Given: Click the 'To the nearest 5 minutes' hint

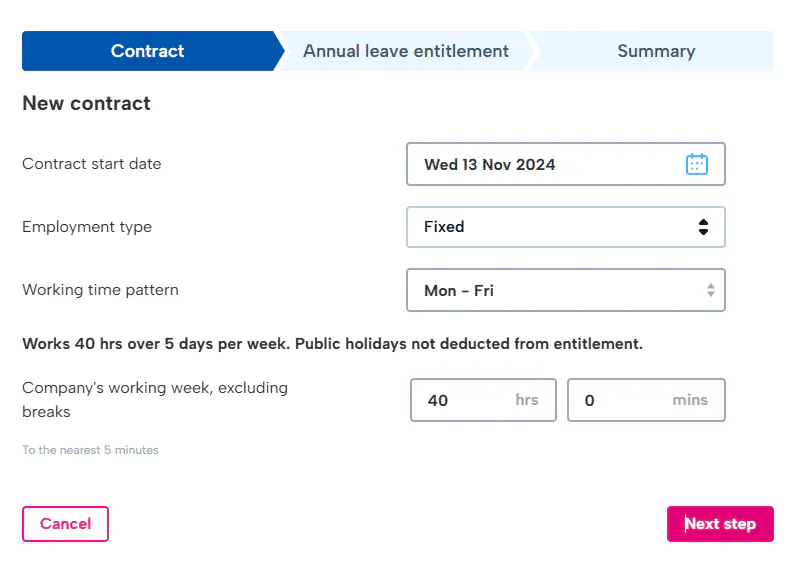Looking at the screenshot, I should click(x=90, y=450).
